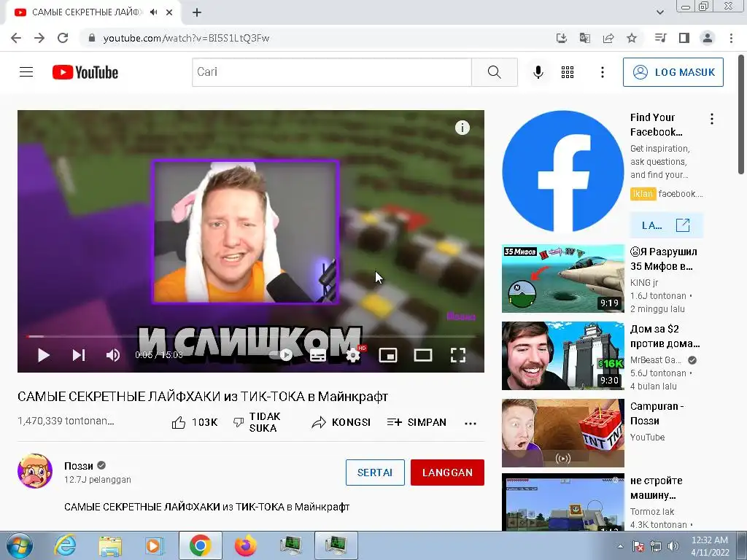Open Windows Start menu
747x560 pixels.
19,545
